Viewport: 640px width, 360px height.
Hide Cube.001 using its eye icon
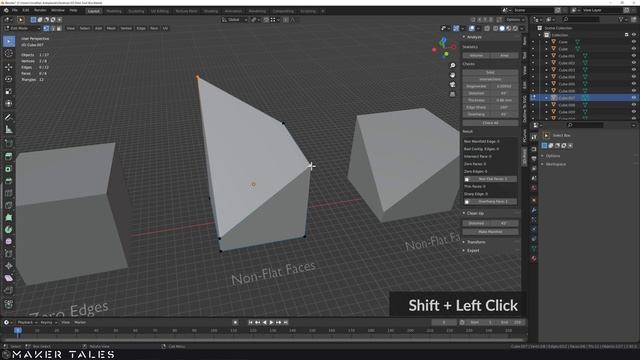point(634,56)
